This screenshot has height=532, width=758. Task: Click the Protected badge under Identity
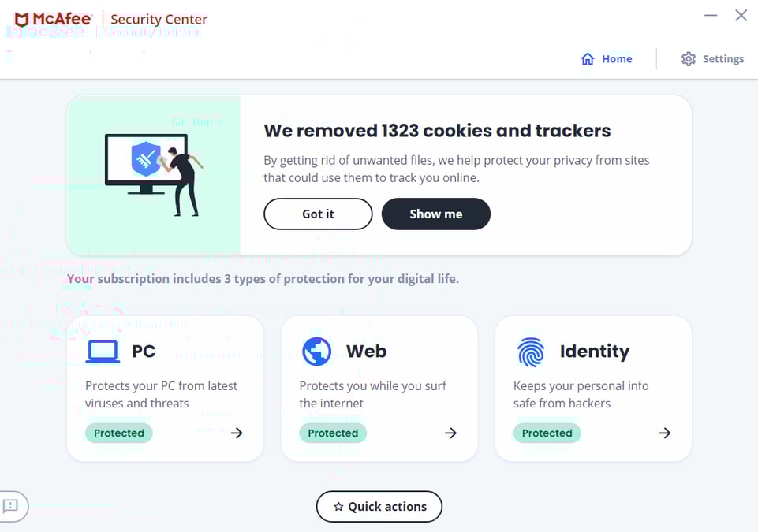(547, 433)
